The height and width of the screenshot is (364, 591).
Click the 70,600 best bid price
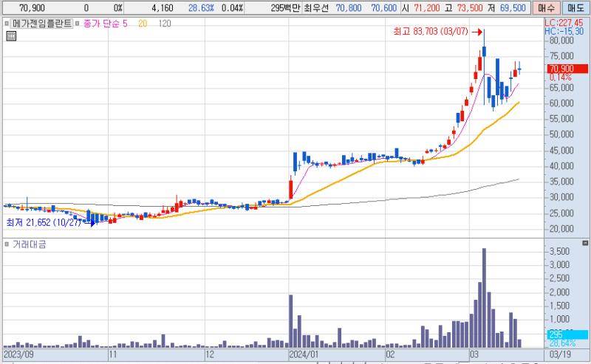tap(383, 8)
